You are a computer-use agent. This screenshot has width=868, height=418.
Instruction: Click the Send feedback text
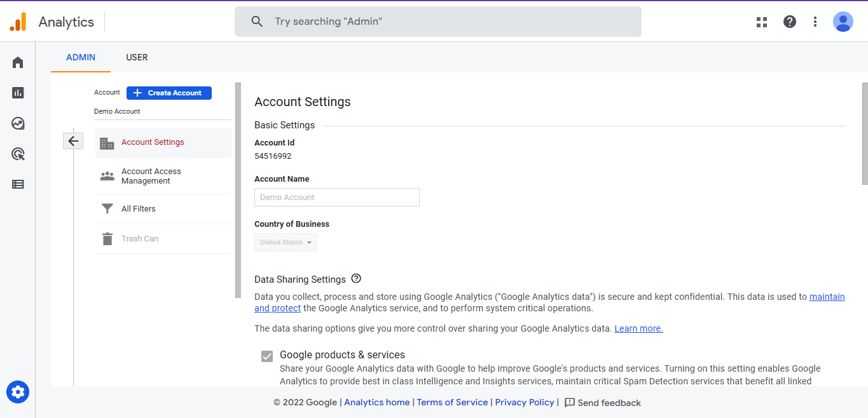(609, 403)
